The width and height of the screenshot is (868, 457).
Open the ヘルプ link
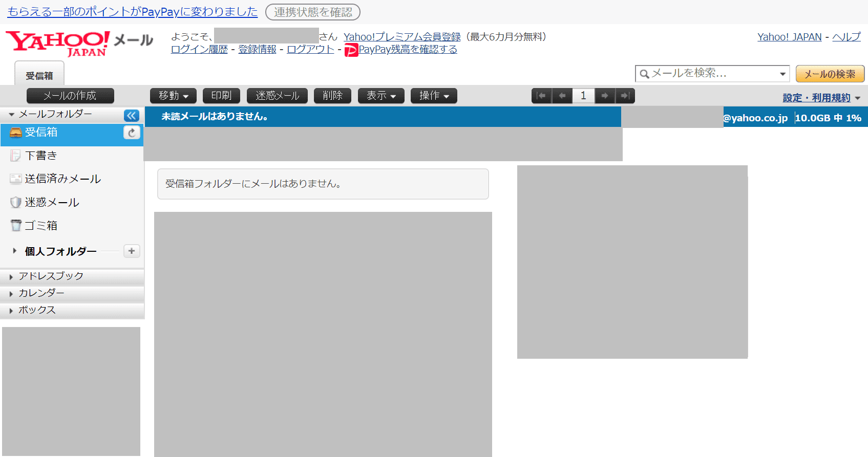[x=846, y=37]
